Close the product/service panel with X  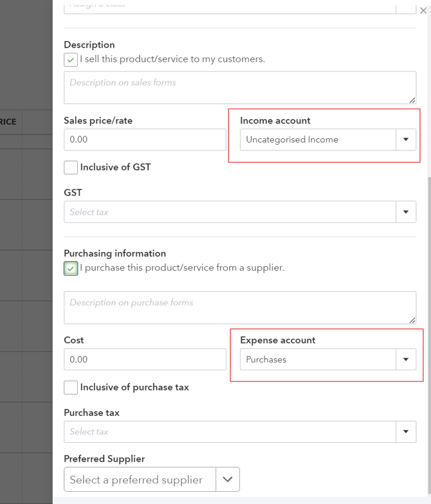coord(423,11)
